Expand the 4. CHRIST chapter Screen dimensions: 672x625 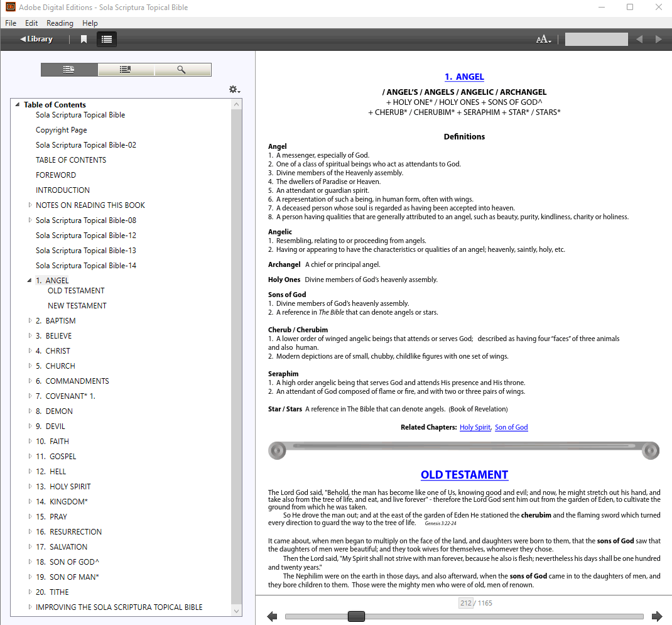30,351
